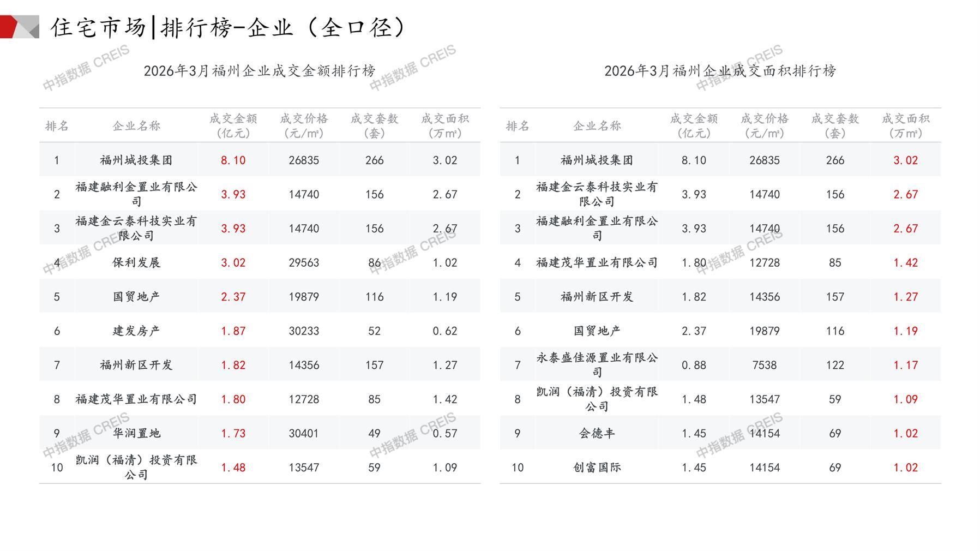980x551 pixels.
Task: Click the 成交金额排行榜 table title
Action: point(260,71)
